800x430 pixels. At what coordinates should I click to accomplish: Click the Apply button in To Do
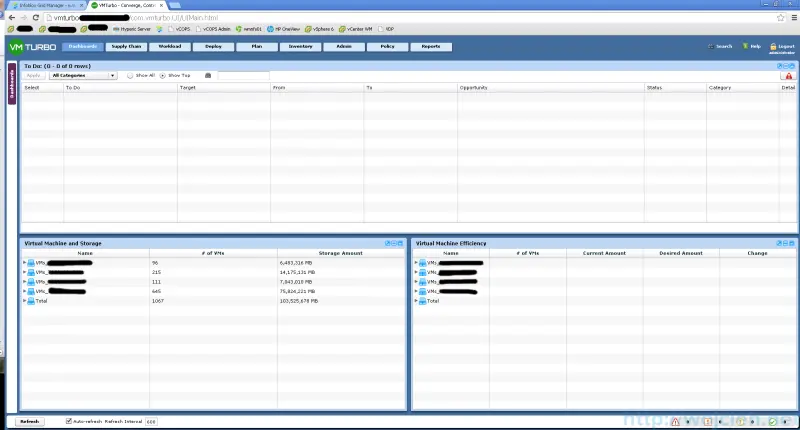[x=34, y=75]
